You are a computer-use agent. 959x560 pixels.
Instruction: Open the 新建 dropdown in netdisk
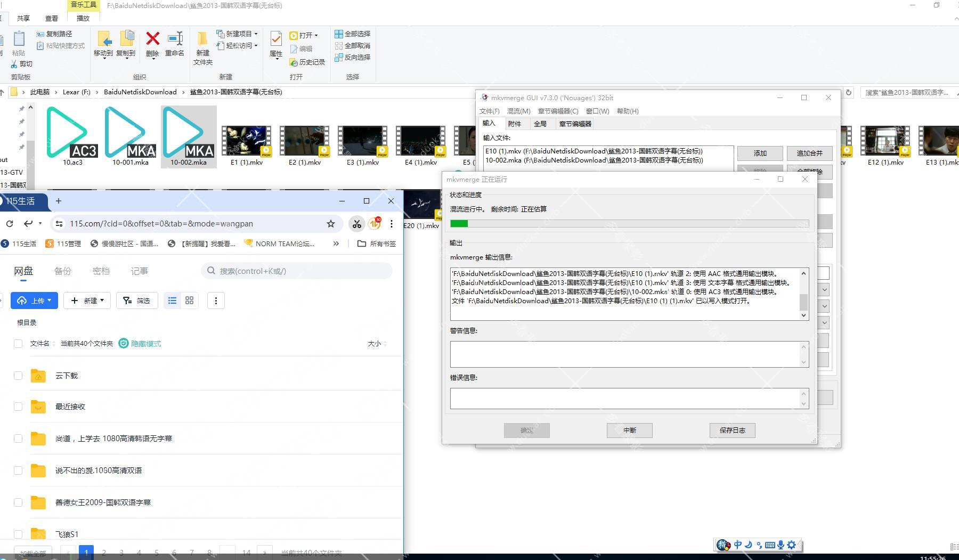pos(87,301)
